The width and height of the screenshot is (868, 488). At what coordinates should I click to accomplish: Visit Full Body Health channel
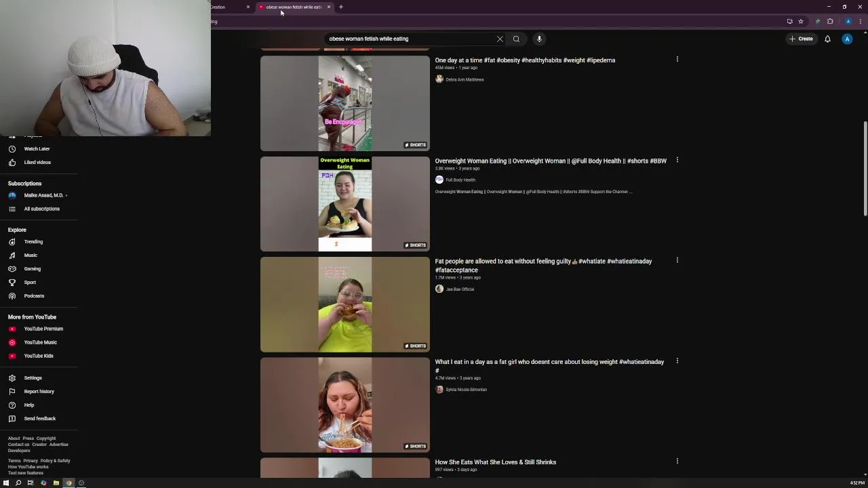click(x=460, y=180)
